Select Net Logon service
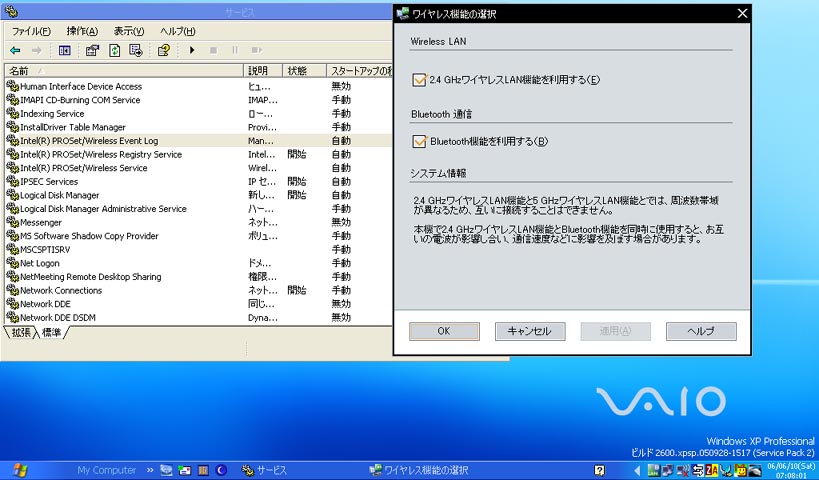The height and width of the screenshot is (480, 819). tap(198, 263)
